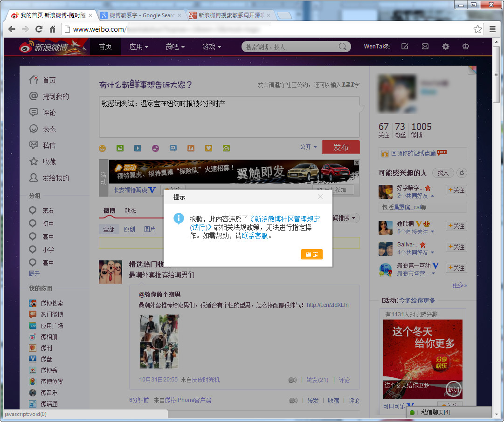Screen dimensions: 504x422
Task: Open the account settings gear icon
Action: click(x=446, y=47)
